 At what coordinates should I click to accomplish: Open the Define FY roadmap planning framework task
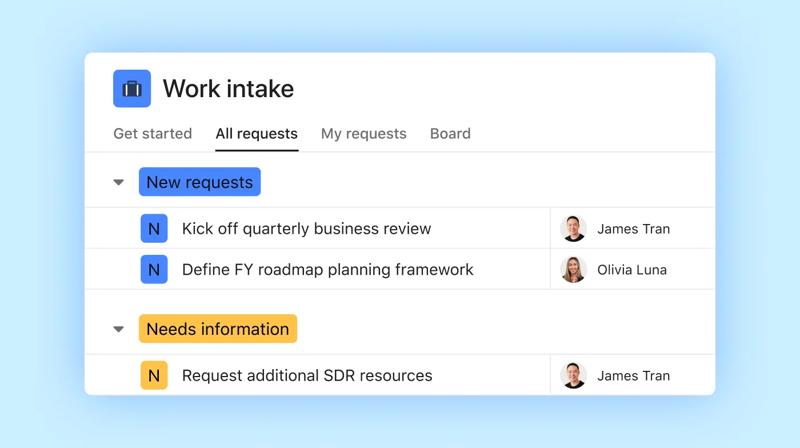(x=327, y=269)
